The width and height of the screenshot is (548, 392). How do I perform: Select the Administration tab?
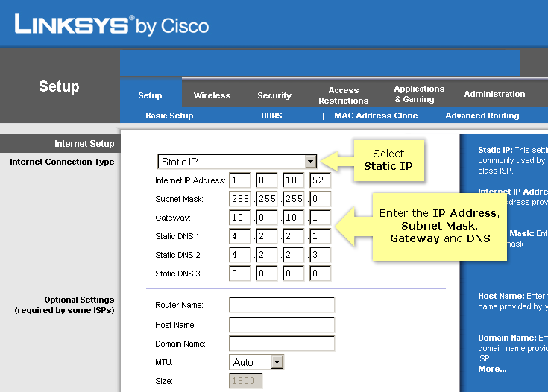(x=494, y=94)
